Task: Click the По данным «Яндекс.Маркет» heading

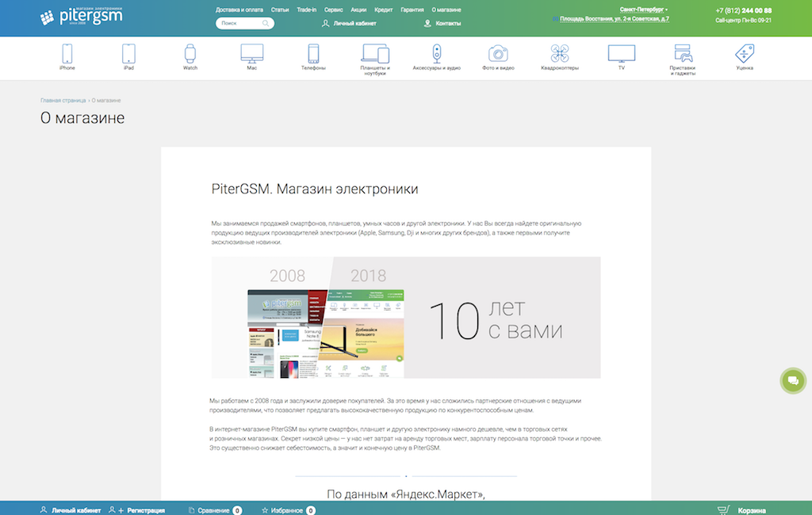Action: 406,494
